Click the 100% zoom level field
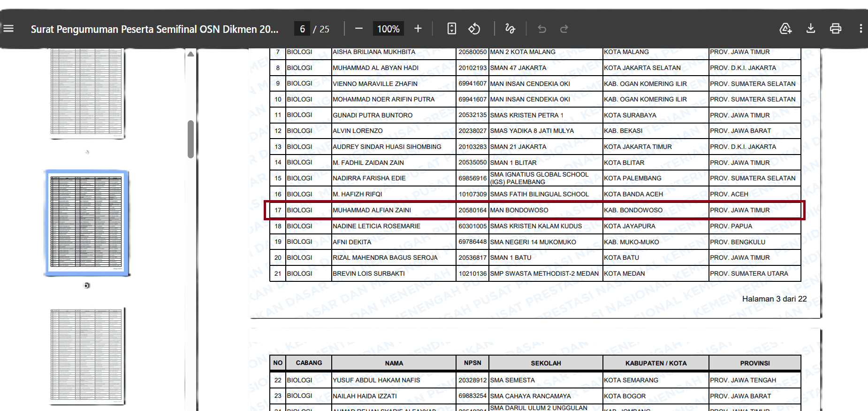 388,29
